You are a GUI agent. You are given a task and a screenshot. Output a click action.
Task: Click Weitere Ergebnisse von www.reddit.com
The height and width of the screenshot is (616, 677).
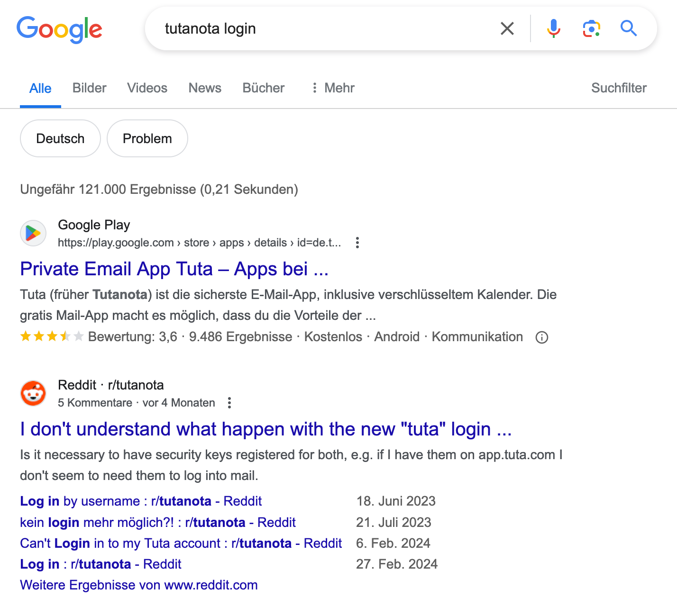pos(139,585)
